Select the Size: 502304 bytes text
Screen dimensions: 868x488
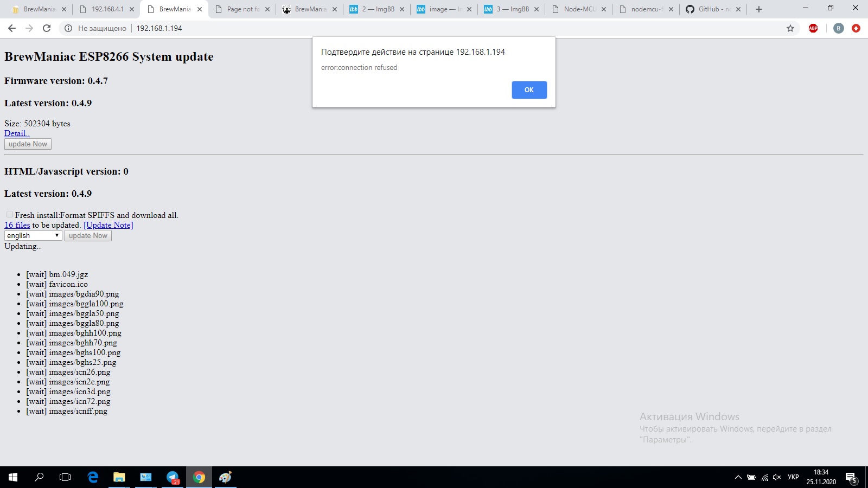tap(37, 124)
